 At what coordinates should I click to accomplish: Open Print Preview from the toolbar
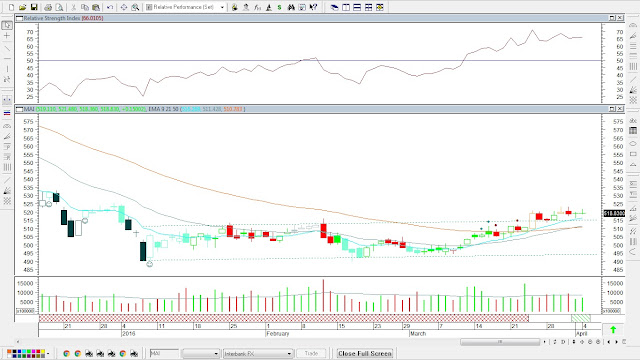60,7
